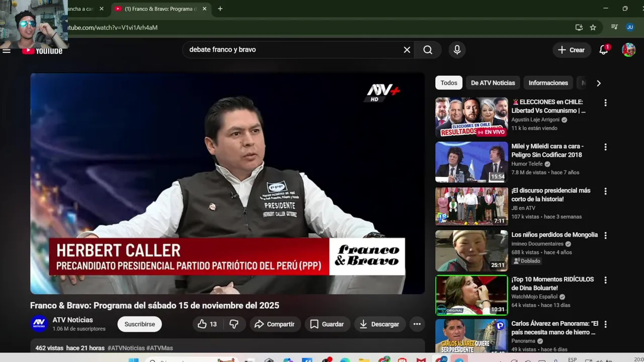
Task: Open JB en ATV channel link
Action: (523, 208)
